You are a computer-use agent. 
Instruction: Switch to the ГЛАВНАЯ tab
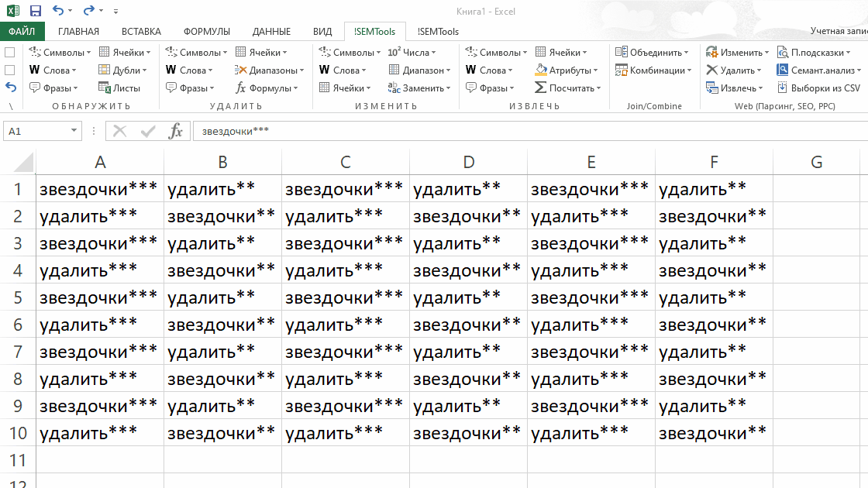click(78, 32)
